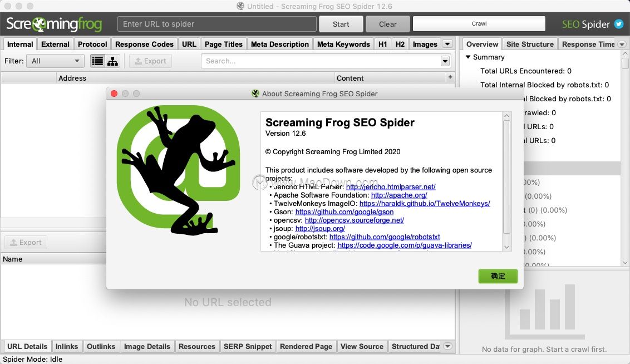Click the Search input field
The width and height of the screenshot is (630, 364).
(321, 61)
